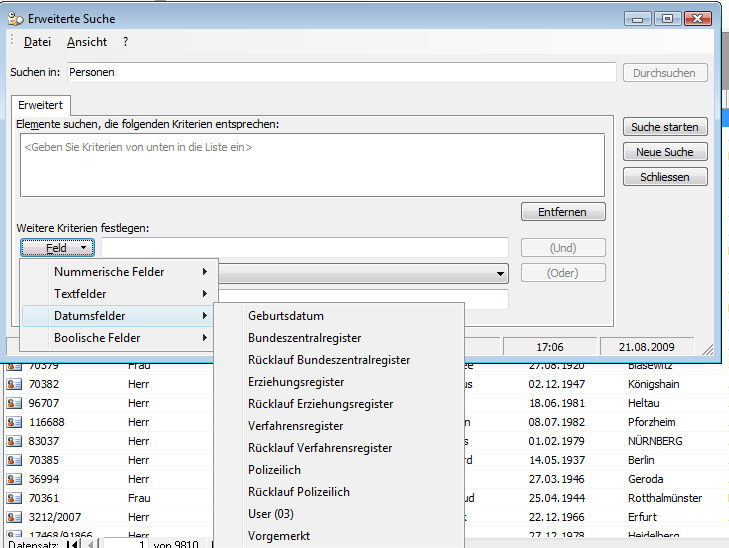The height and width of the screenshot is (548, 729).
Task: Click the Erweiterte Suche title bar icon
Action: click(x=16, y=18)
